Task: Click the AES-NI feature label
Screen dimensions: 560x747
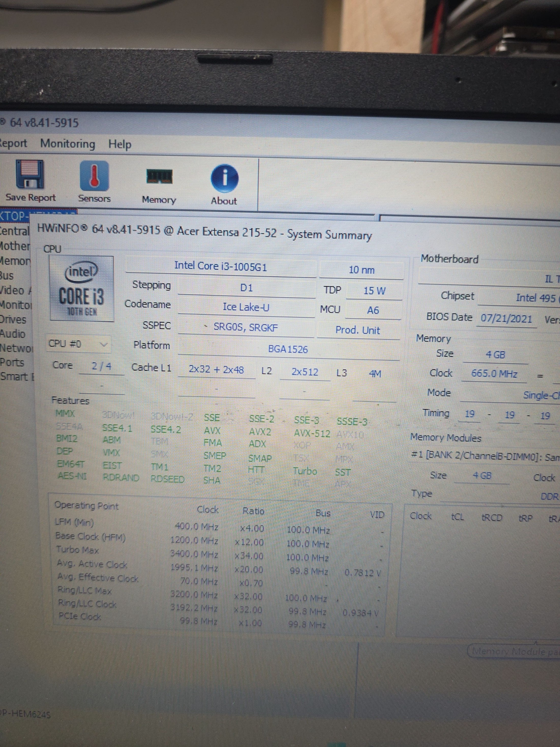Action: pyautogui.click(x=72, y=476)
